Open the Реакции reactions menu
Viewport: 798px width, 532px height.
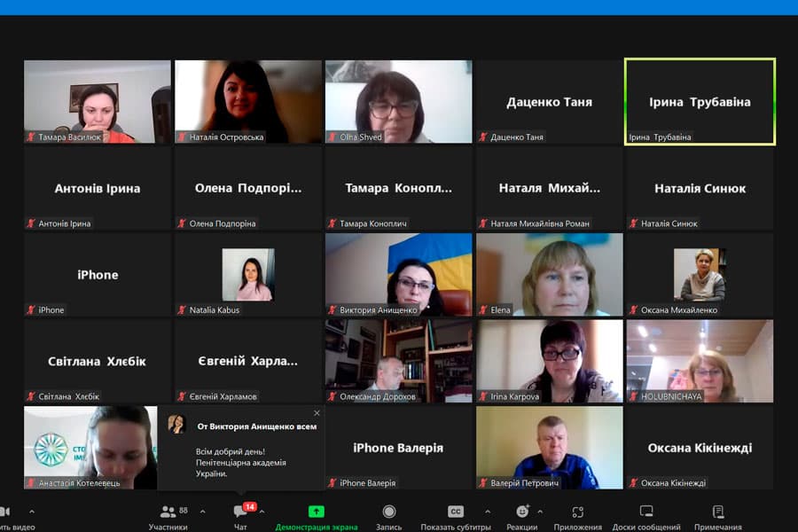[522, 517]
